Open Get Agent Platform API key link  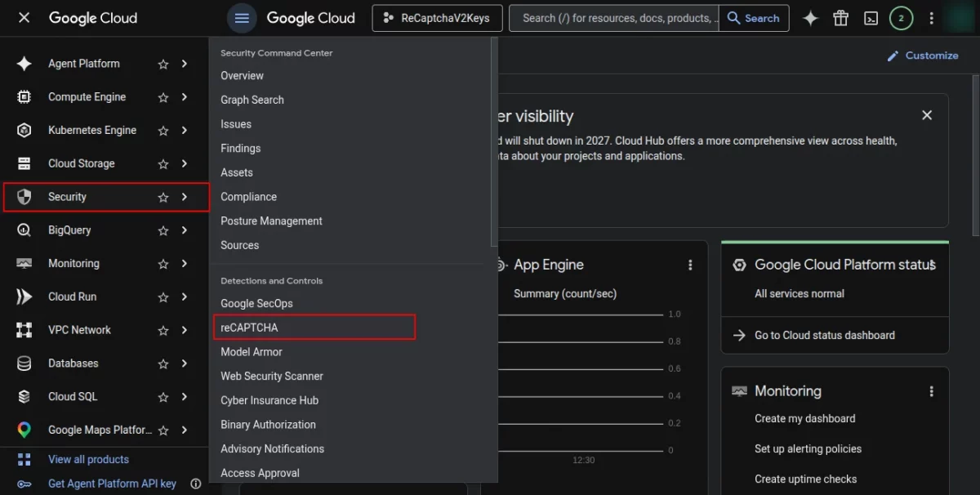pyautogui.click(x=112, y=484)
